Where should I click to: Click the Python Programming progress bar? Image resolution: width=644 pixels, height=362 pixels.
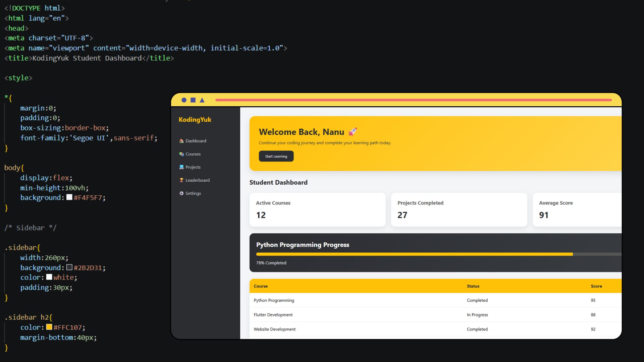click(x=439, y=254)
